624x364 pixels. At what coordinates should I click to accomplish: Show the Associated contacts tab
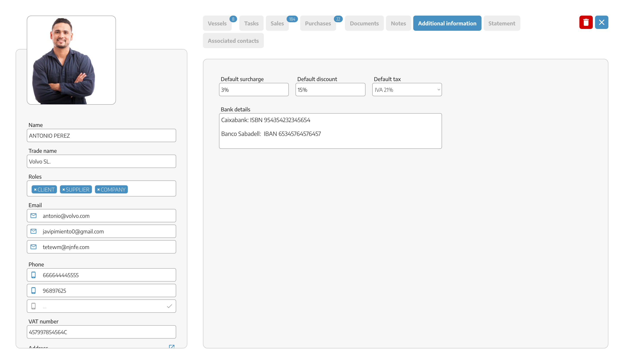233,41
